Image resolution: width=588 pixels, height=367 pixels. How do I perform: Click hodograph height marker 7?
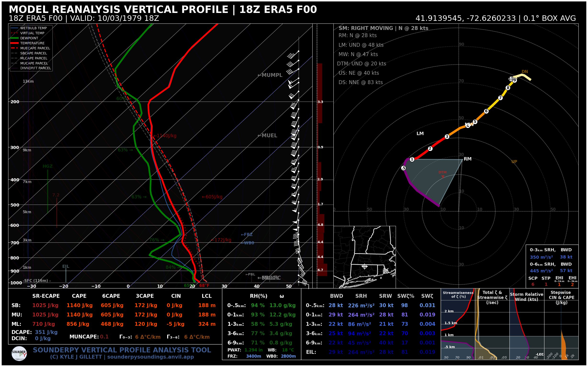coord(500,98)
